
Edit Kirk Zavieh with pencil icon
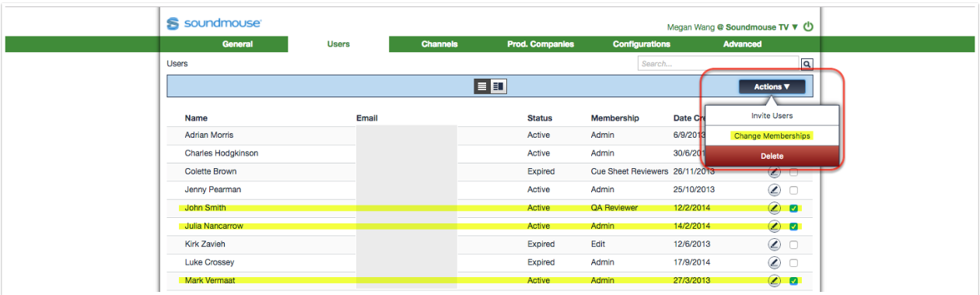click(x=774, y=244)
